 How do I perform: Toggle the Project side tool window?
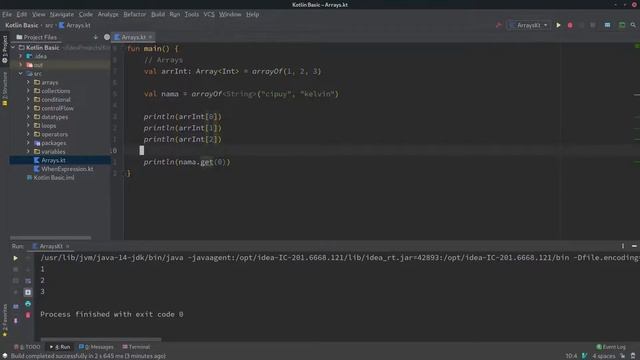click(4, 49)
